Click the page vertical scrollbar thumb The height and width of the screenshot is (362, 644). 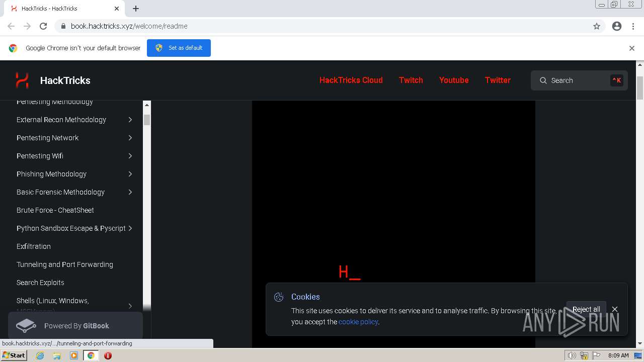(640, 88)
